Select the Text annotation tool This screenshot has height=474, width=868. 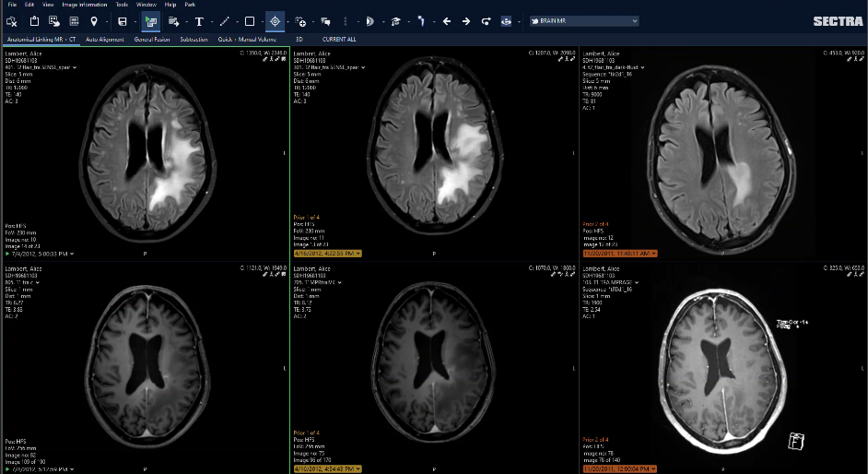199,21
